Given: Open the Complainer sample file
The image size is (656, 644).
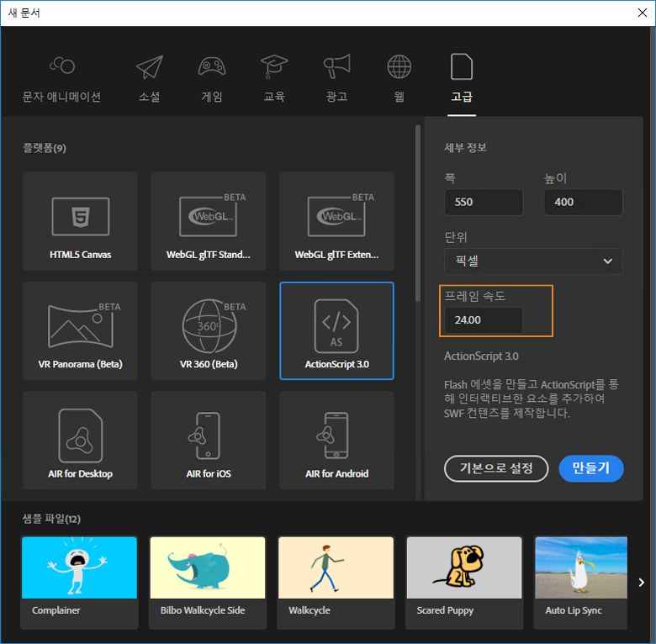Looking at the screenshot, I should click(x=80, y=583).
